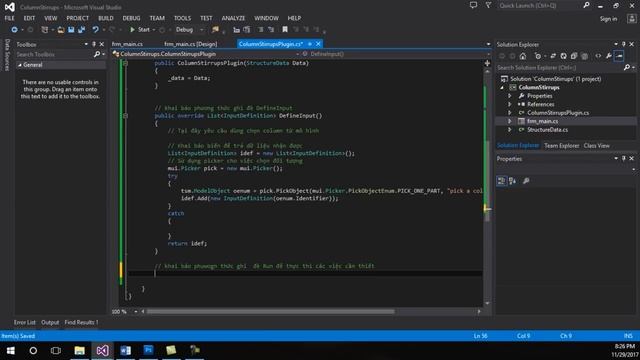Screen dimensions: 640x360
Task: Switch to the Class View tab
Action: [596, 146]
